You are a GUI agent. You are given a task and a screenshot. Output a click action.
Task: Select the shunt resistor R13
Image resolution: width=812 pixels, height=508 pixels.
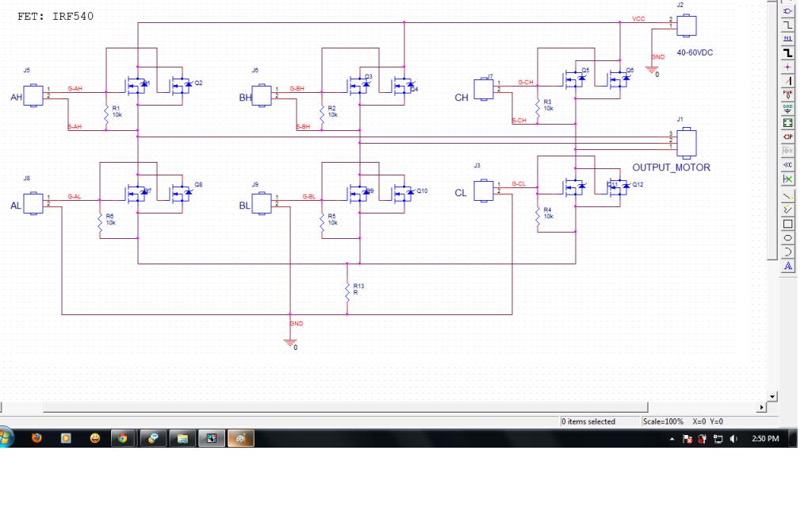tap(347, 292)
